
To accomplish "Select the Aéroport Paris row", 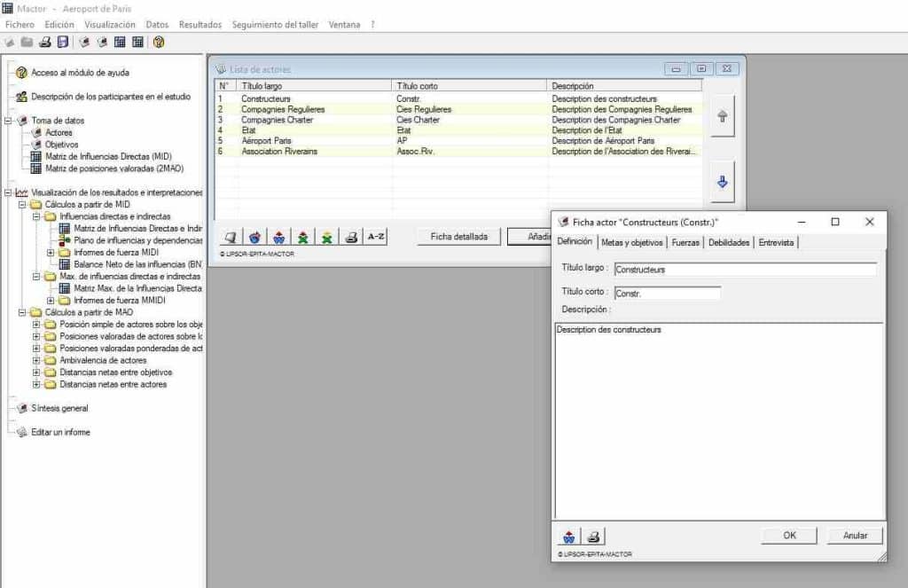I will pos(458,141).
